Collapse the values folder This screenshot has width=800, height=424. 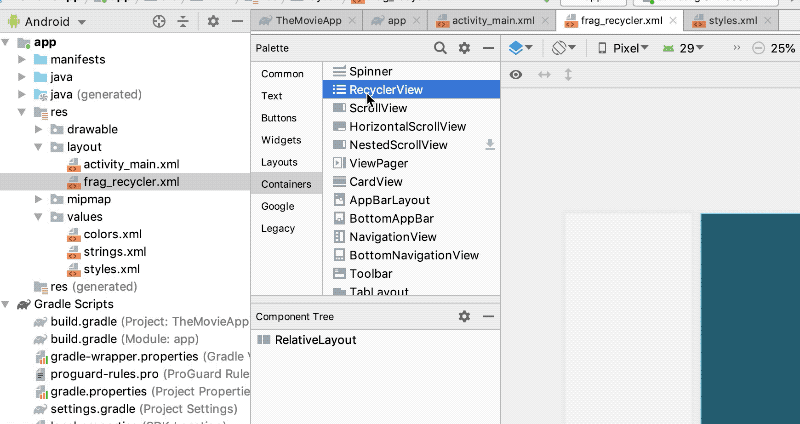tap(39, 217)
